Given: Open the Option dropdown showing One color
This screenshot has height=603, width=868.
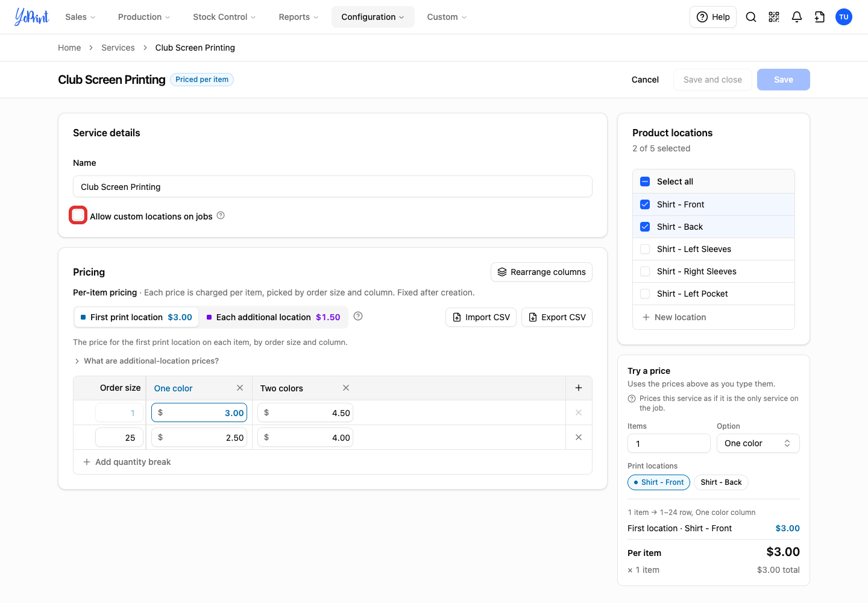Looking at the screenshot, I should coord(758,443).
